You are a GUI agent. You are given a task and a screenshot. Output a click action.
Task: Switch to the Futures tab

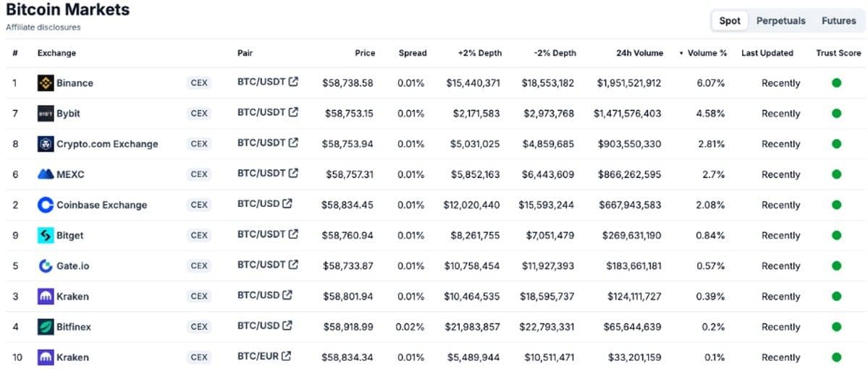[x=838, y=21]
